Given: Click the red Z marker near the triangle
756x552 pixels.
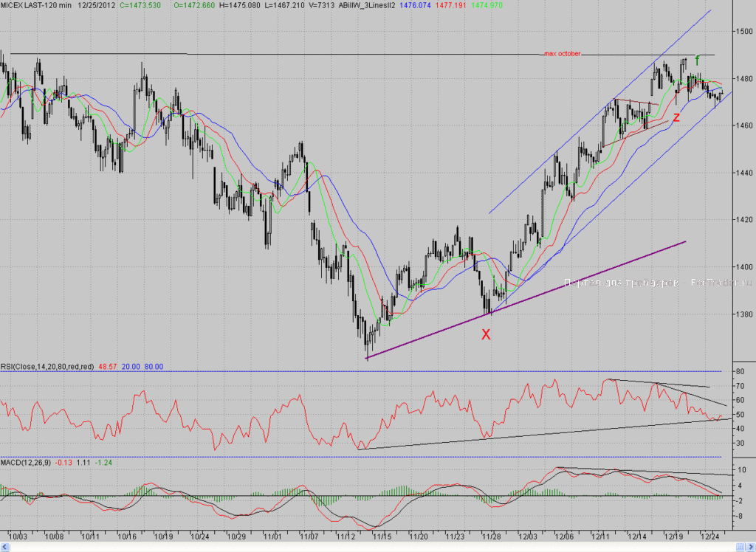Looking at the screenshot, I should pos(676,117).
